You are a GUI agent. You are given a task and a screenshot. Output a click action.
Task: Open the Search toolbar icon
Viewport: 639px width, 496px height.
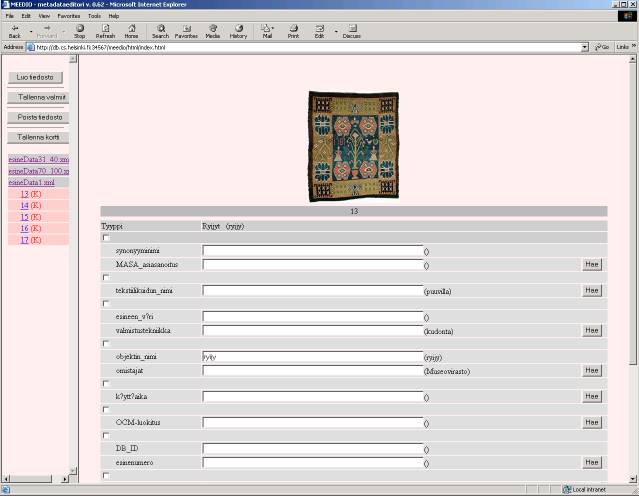[x=161, y=31]
